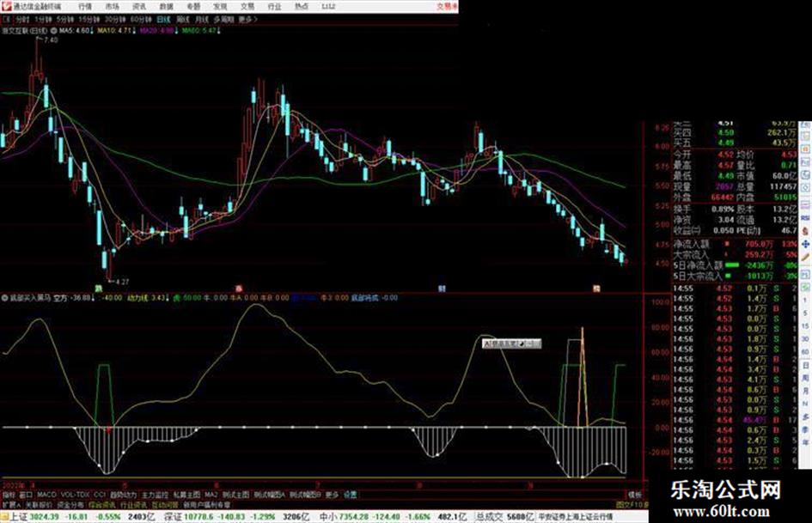
Task: Open the 综合资讯 tab
Action: [102, 504]
